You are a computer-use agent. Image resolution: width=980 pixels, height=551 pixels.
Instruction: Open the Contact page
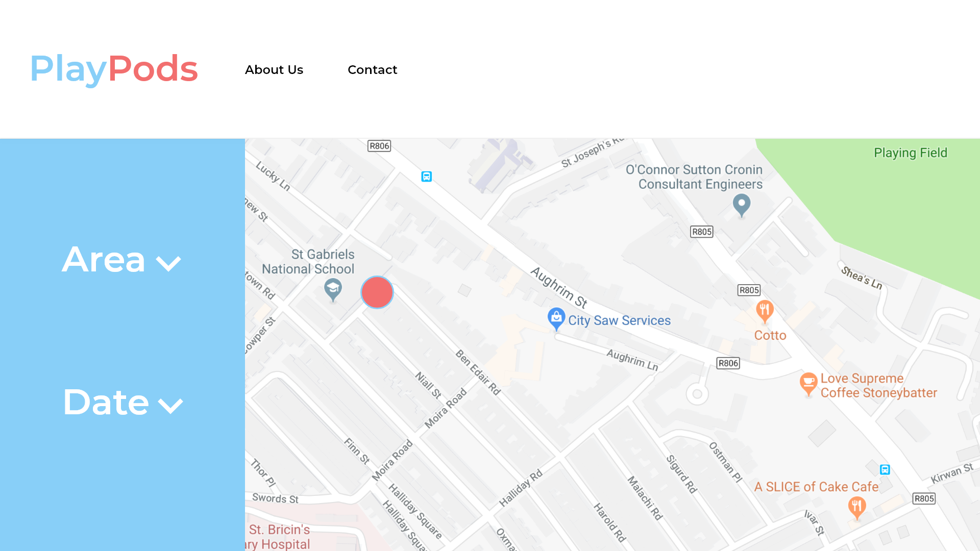pyautogui.click(x=372, y=69)
